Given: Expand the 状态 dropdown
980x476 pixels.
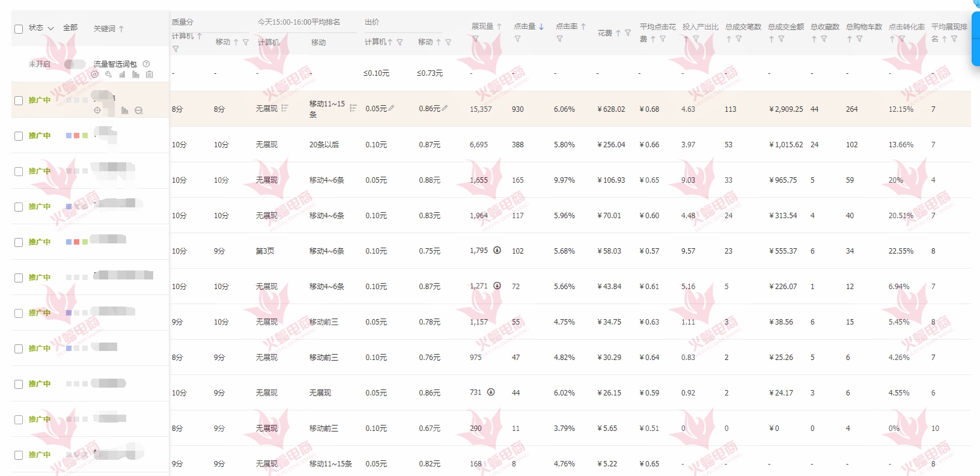Looking at the screenshot, I should (50, 28).
